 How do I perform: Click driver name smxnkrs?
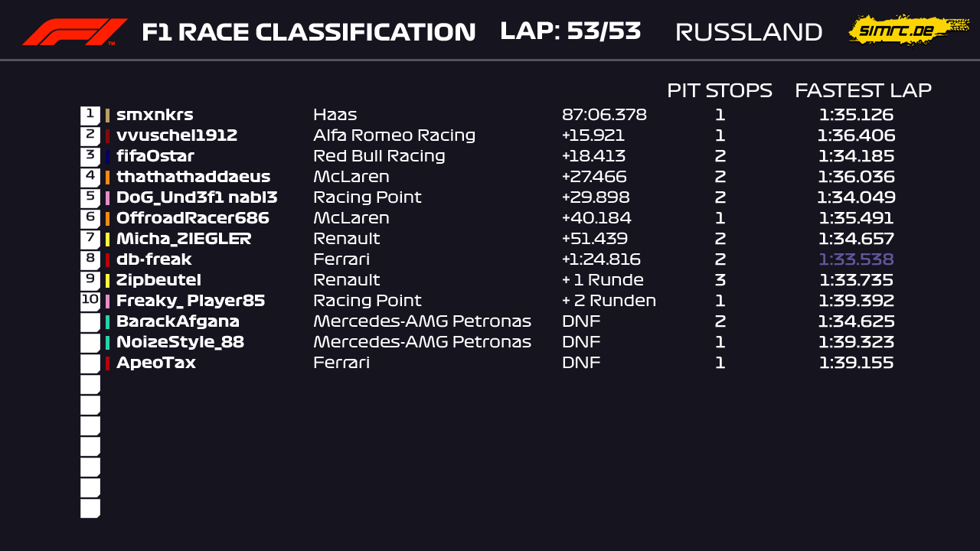click(155, 115)
